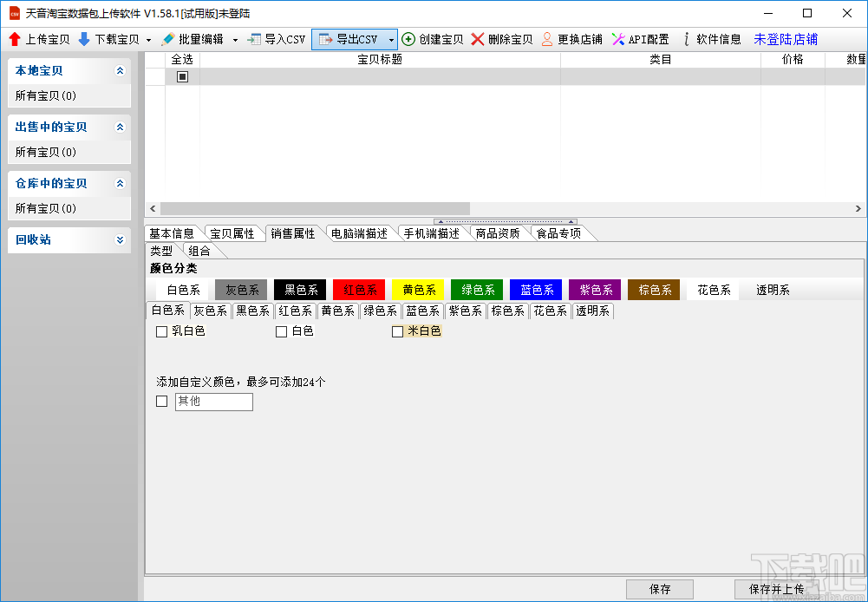Viewport: 868px width, 602px height.
Task: Click the change shop person icon
Action: point(547,39)
